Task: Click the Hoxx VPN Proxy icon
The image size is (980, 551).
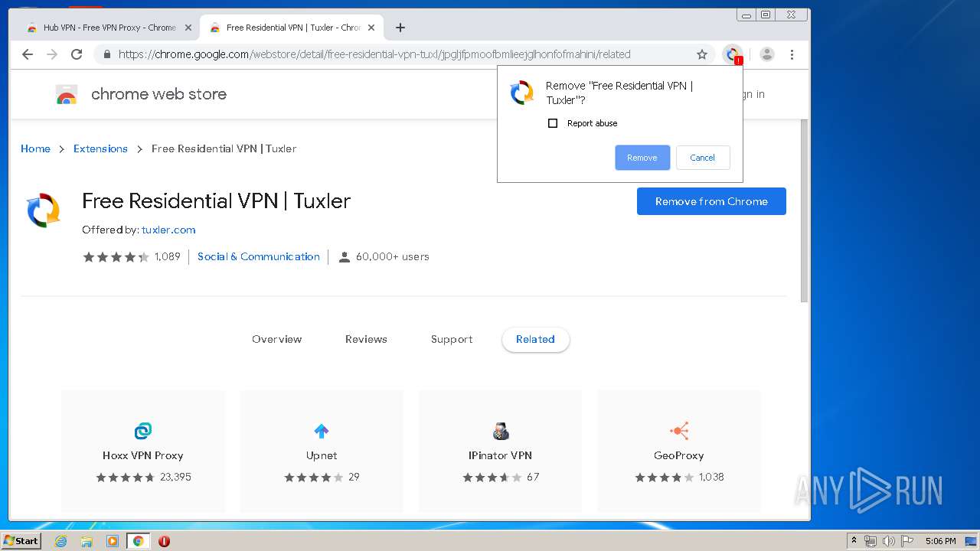Action: [142, 431]
